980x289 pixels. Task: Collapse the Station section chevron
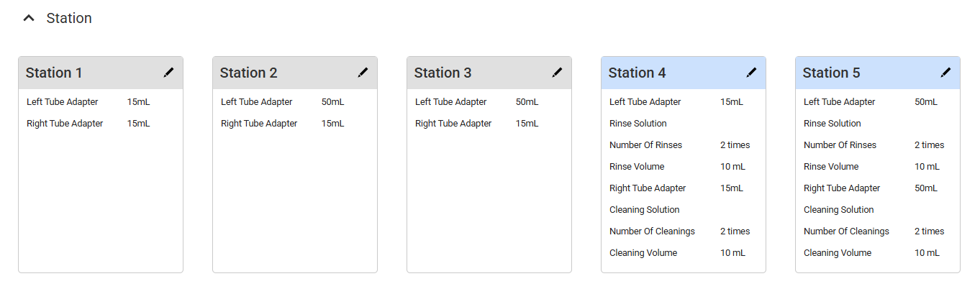coord(29,19)
